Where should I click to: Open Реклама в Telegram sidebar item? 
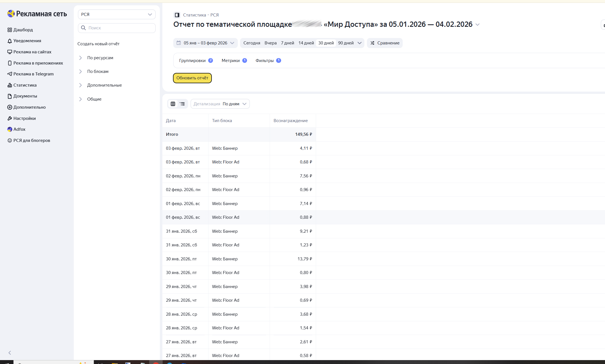[33, 74]
